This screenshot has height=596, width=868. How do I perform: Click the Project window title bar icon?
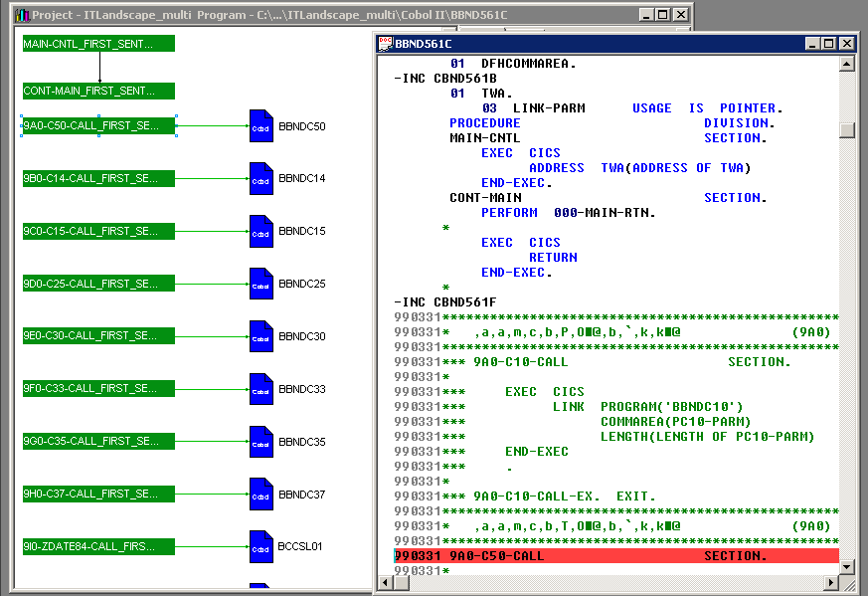point(23,15)
